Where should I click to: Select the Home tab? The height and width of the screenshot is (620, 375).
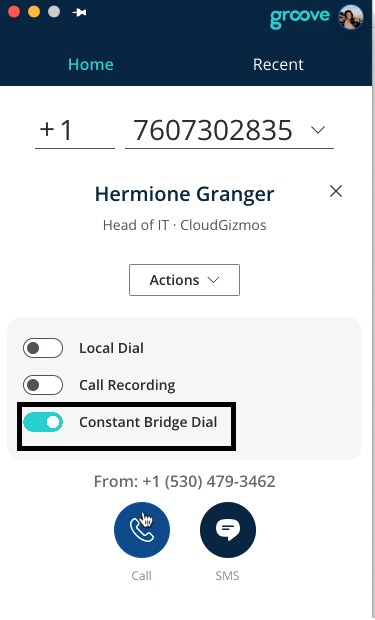pos(91,64)
